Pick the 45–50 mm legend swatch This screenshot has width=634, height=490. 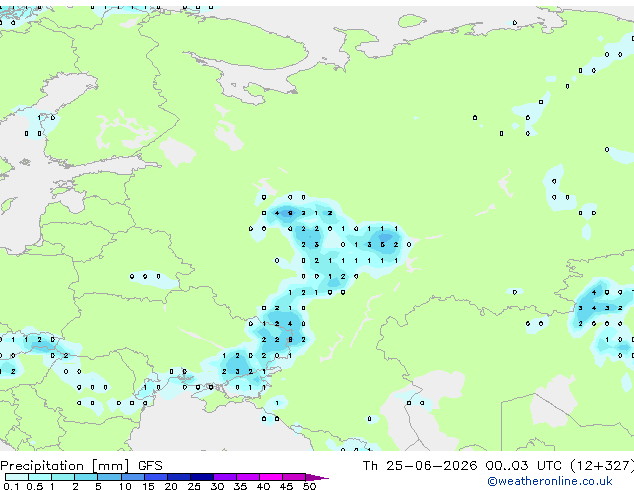294,477
